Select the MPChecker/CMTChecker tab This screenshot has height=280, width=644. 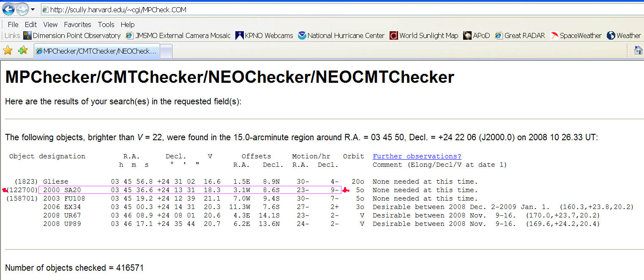(96, 51)
